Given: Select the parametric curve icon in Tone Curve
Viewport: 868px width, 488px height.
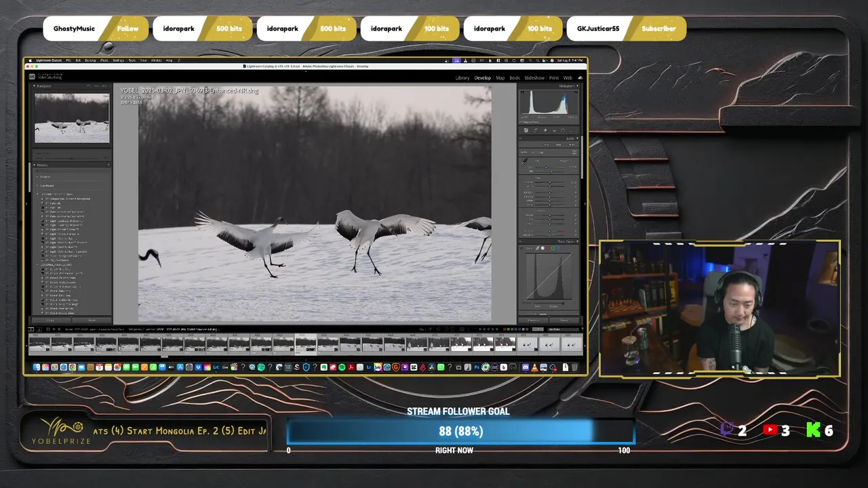Looking at the screenshot, I should pos(537,248).
